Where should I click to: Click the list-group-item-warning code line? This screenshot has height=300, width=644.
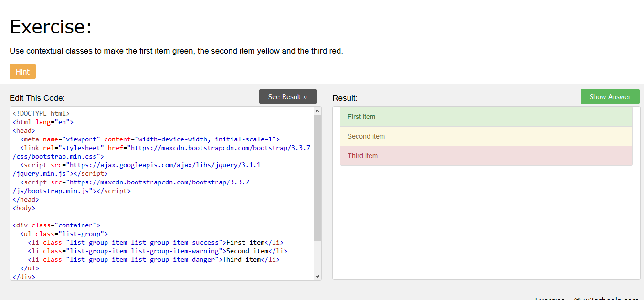click(158, 251)
